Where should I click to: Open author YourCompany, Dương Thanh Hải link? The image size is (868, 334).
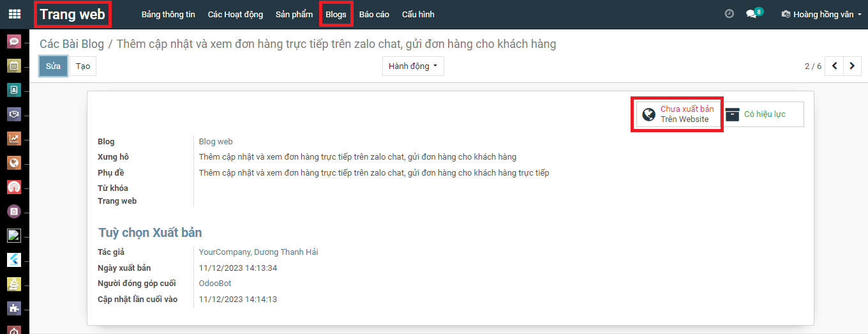pos(258,252)
